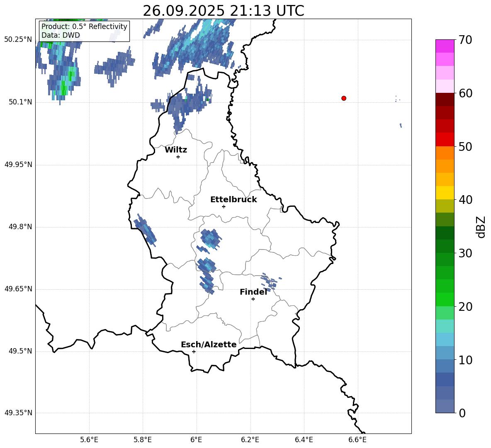Select the Wiltz city label
The height and width of the screenshot is (448, 491).
(x=176, y=150)
